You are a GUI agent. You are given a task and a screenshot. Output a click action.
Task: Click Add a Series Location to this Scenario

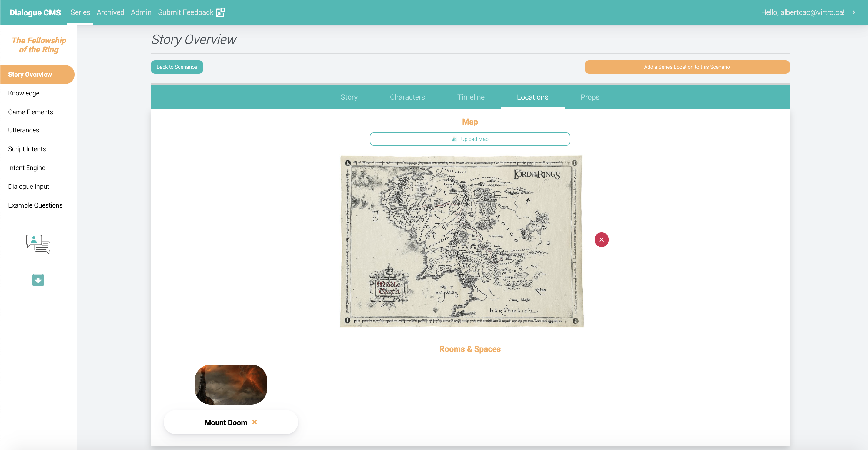[x=687, y=67]
